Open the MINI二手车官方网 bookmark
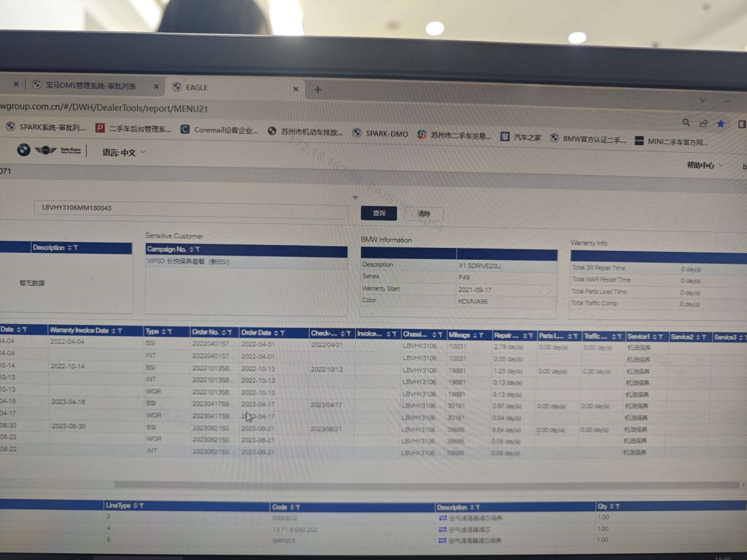Screen dimensions: 747x560 coord(672,141)
